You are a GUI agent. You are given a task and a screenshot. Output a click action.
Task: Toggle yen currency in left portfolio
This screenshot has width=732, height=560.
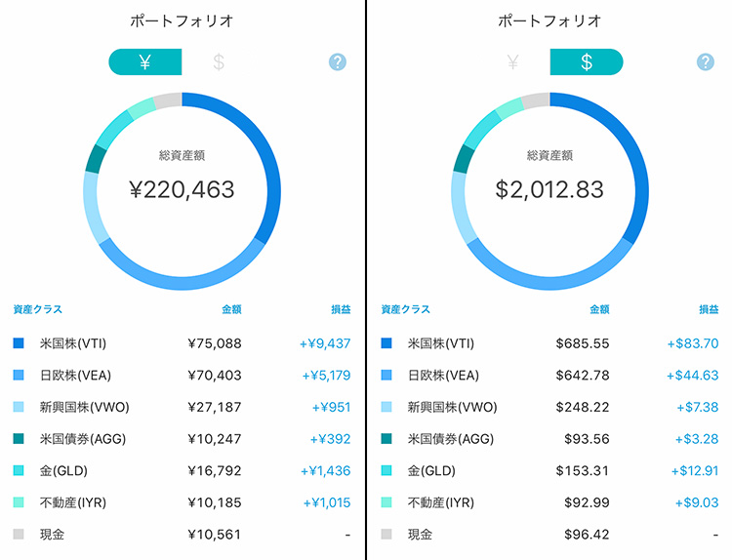[x=145, y=61]
